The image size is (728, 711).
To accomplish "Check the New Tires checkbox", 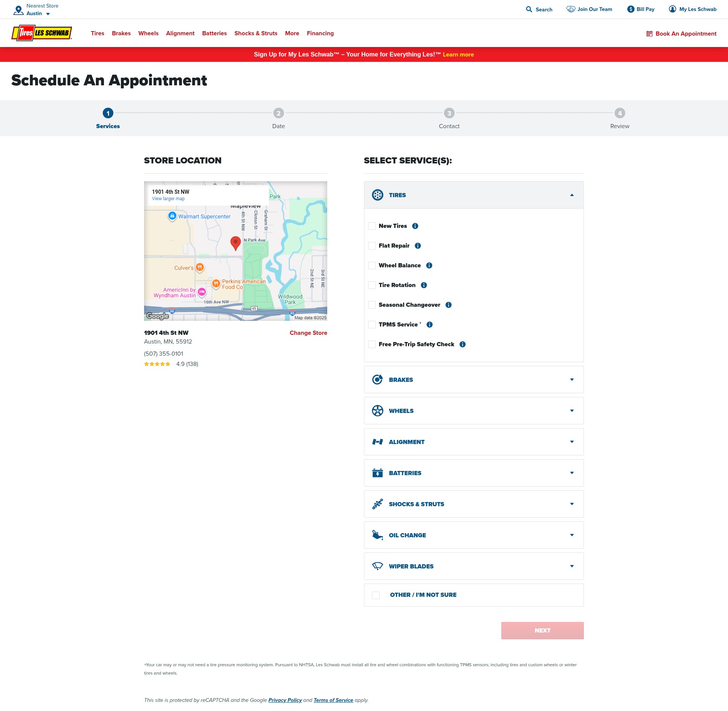I will (x=372, y=226).
